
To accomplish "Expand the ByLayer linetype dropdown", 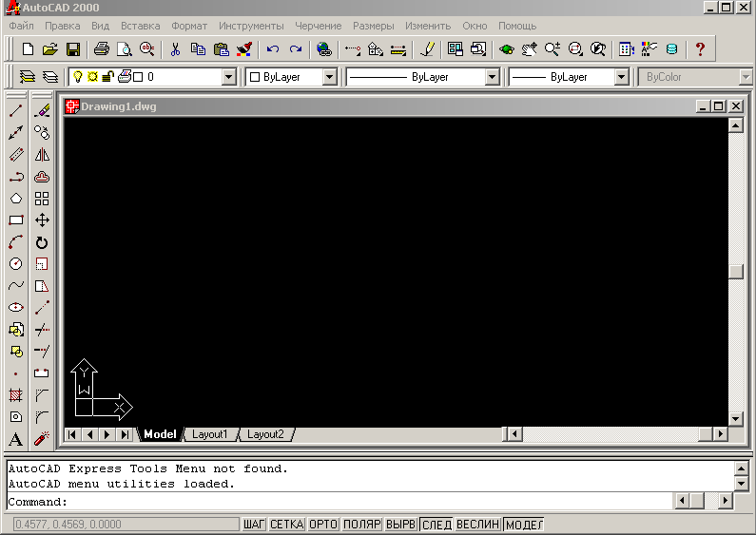I will click(492, 77).
